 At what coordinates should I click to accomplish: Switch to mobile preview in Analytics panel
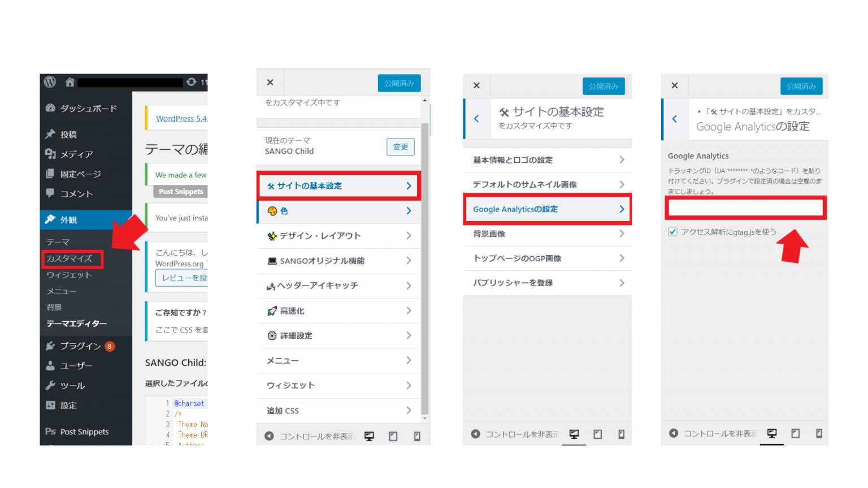click(819, 433)
